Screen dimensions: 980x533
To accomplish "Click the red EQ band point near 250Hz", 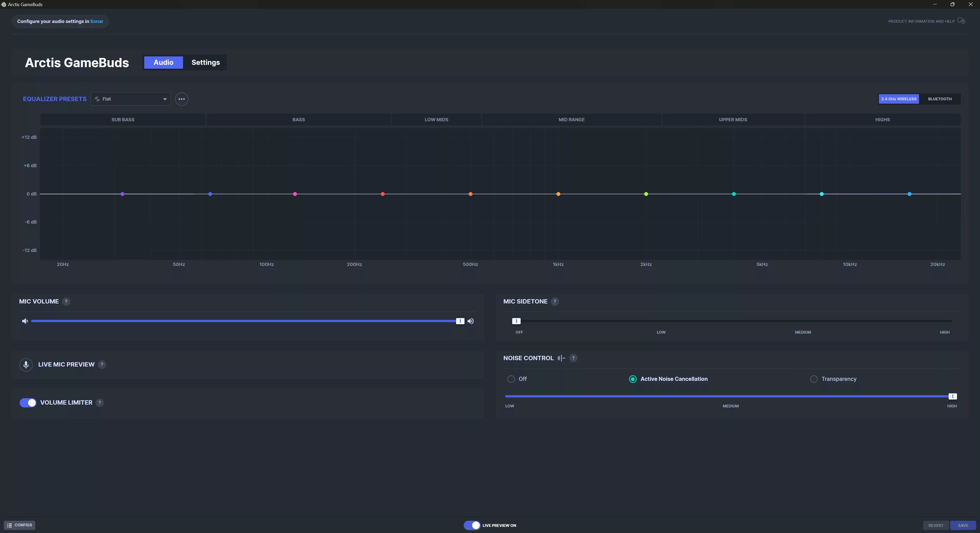I will coord(383,194).
